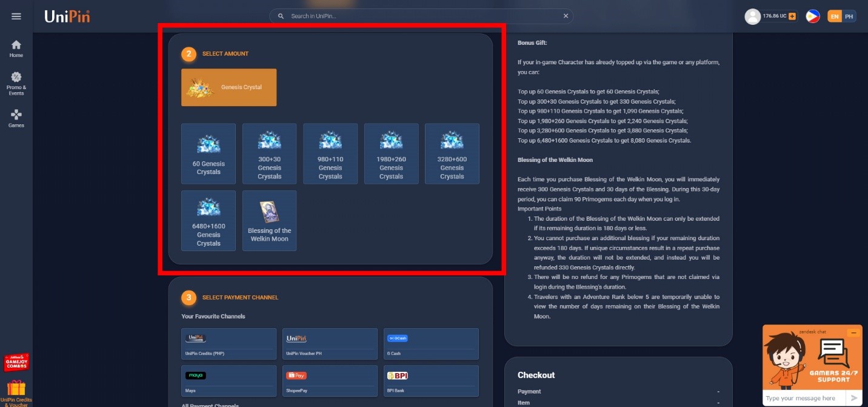Viewport: 868px width, 407px height.
Task: Click the plus icon to add UC
Action: [x=792, y=16]
